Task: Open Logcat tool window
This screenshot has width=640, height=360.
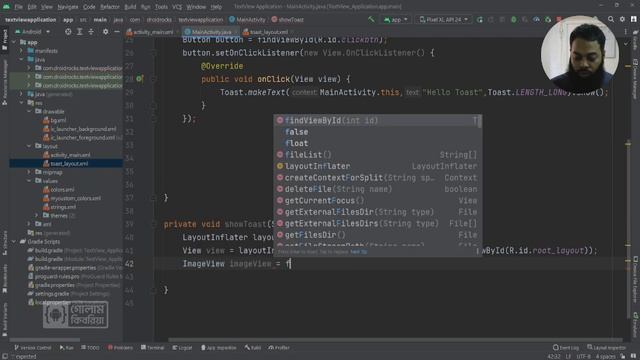Action: click(x=182, y=348)
